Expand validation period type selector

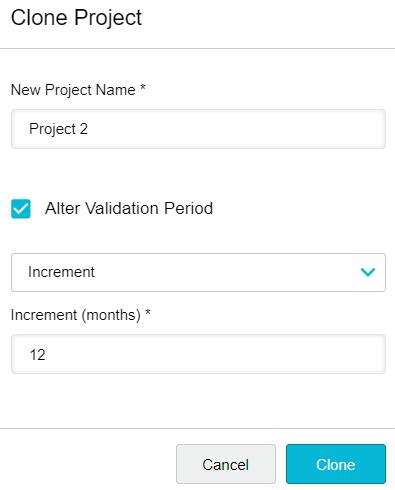198,272
